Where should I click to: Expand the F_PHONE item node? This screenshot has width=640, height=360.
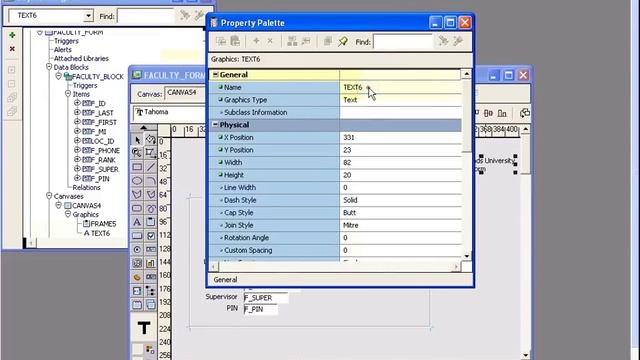pyautogui.click(x=77, y=150)
